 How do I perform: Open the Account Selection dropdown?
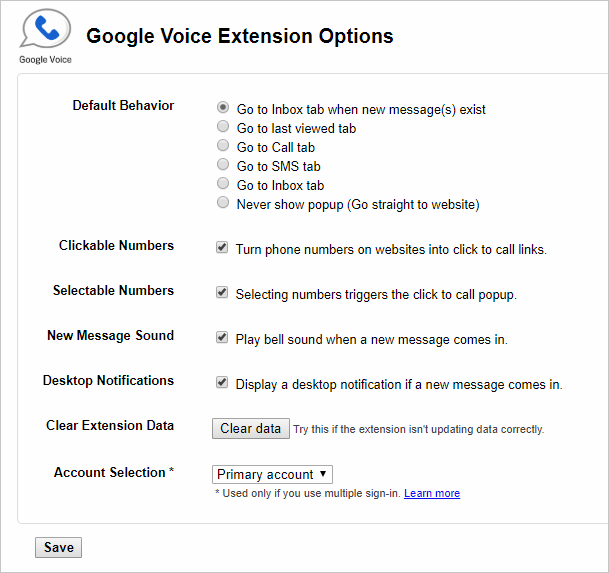pyautogui.click(x=272, y=475)
